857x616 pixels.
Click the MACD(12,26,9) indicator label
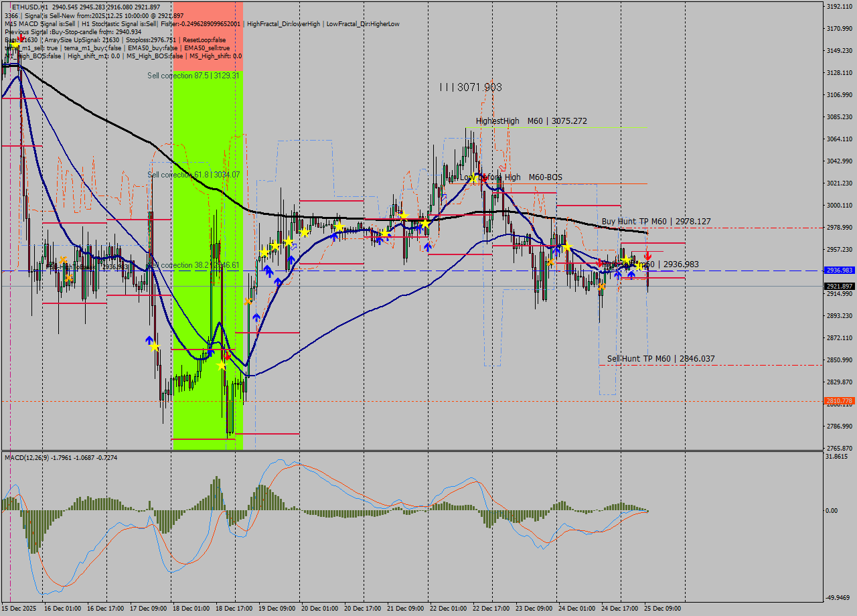click(x=30, y=457)
